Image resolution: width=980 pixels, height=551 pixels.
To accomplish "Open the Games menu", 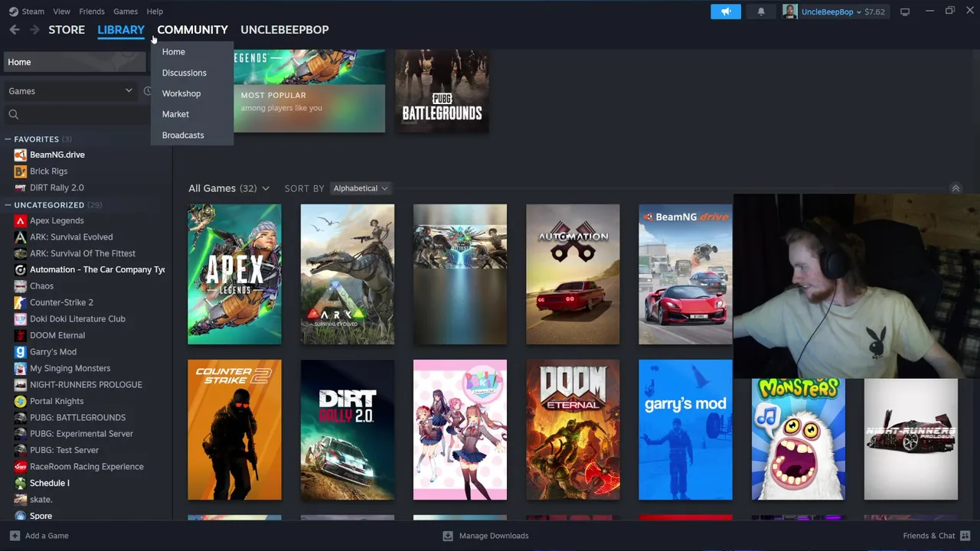I will [x=126, y=11].
